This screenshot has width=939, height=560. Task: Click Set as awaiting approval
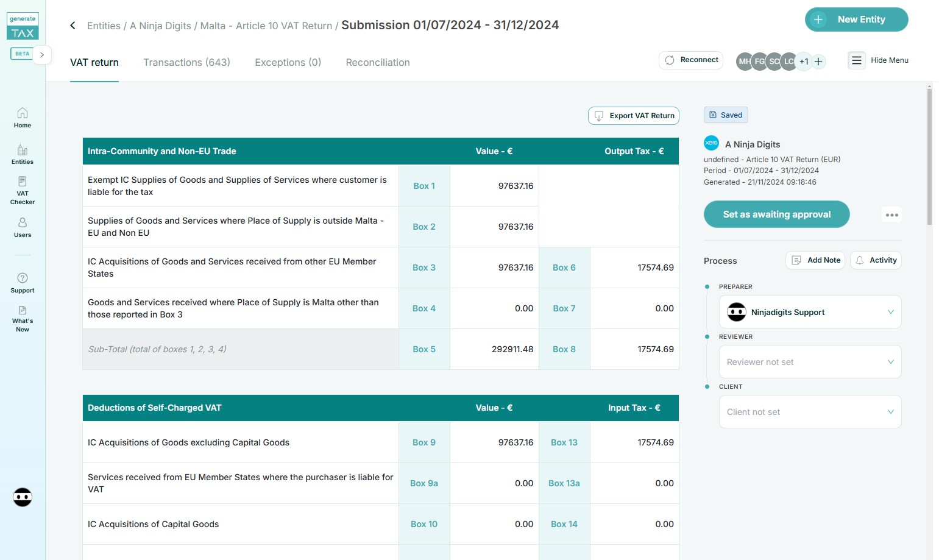776,214
